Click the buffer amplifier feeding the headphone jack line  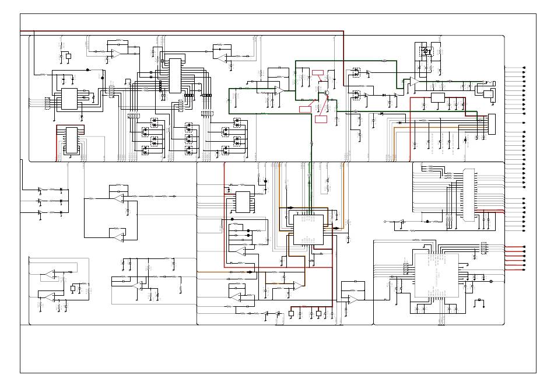(414, 82)
